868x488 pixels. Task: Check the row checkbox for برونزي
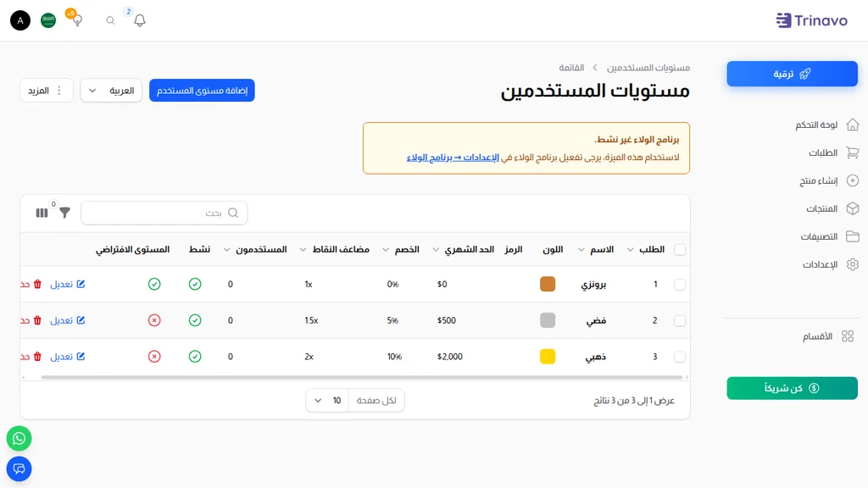680,285
